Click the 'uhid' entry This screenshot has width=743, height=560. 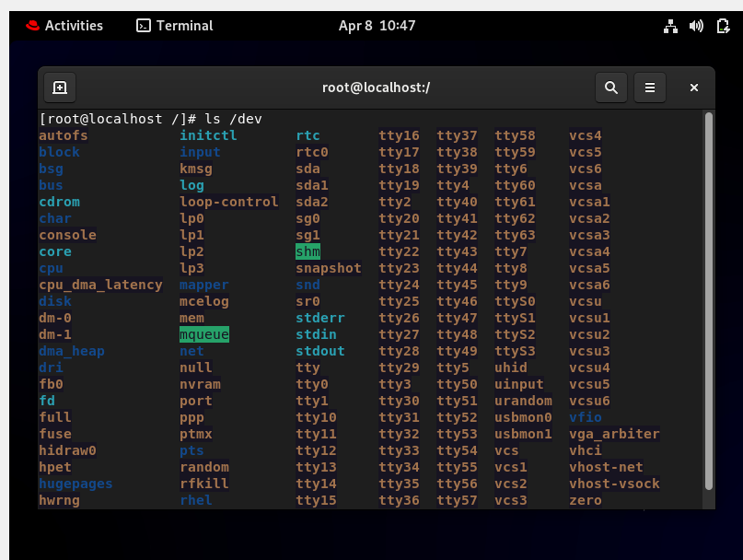coord(510,367)
